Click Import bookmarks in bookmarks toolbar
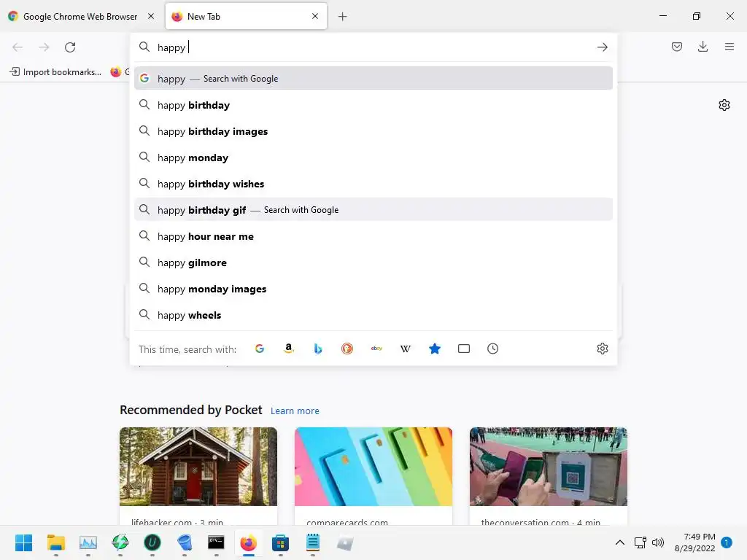The width and height of the screenshot is (747, 560). click(x=55, y=72)
